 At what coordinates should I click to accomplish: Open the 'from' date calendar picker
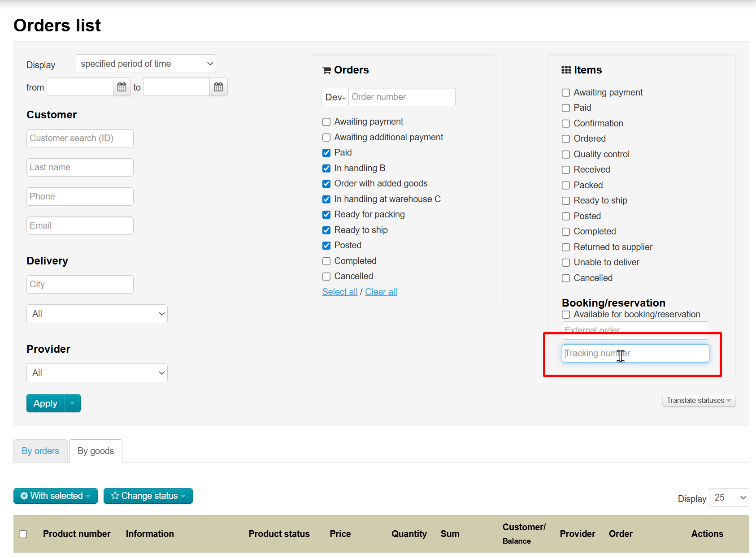(122, 87)
